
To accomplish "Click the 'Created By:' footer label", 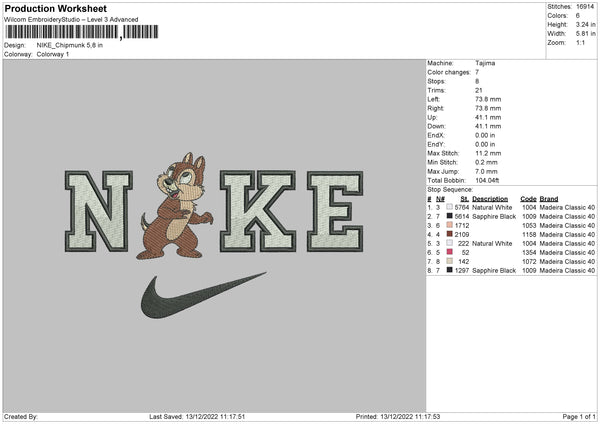I will point(21,416).
